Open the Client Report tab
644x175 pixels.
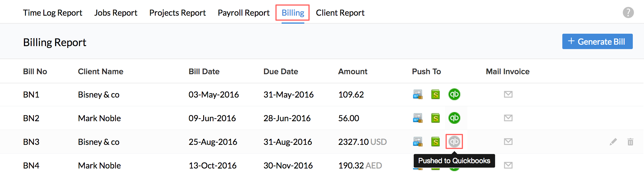(340, 13)
